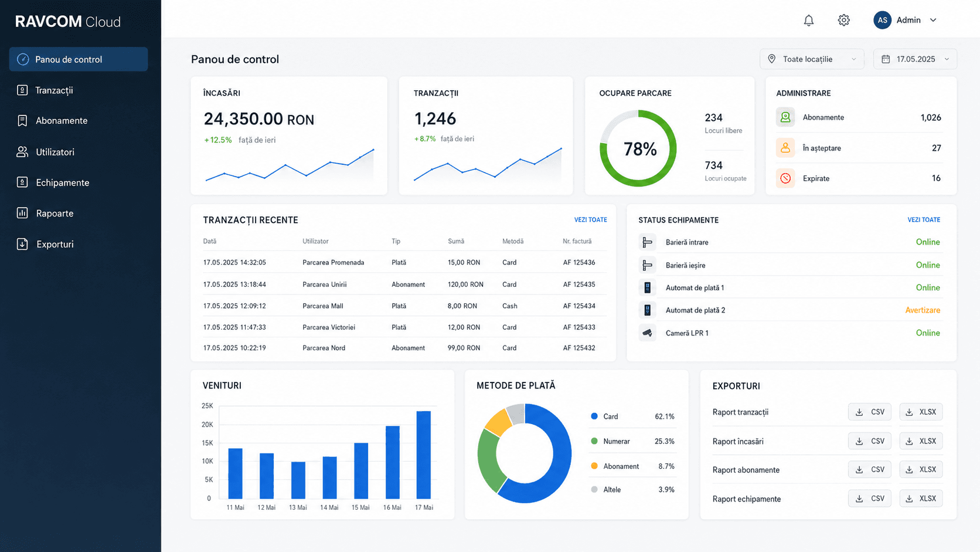Click the Altele 3.9% legend value

tap(666, 490)
